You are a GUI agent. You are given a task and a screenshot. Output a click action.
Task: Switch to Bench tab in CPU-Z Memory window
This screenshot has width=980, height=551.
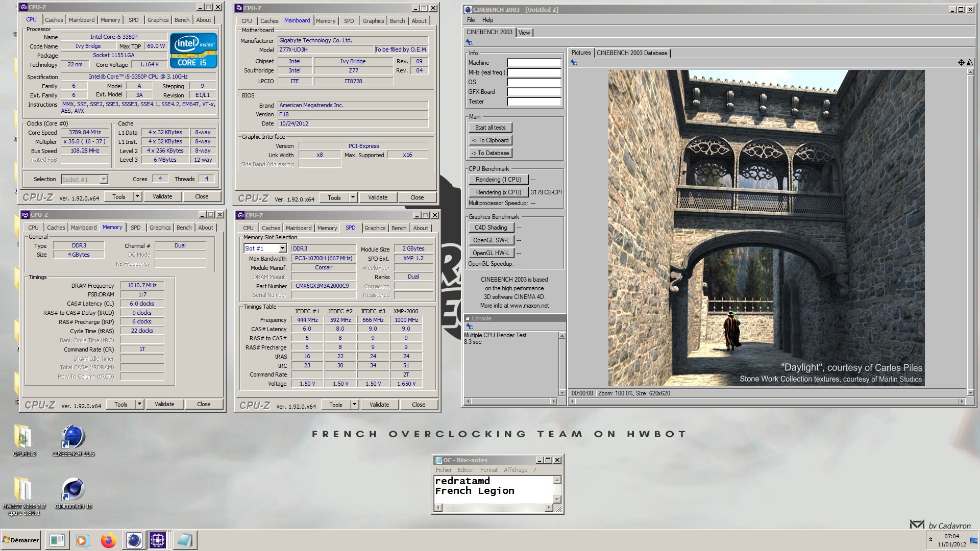pyautogui.click(x=184, y=228)
